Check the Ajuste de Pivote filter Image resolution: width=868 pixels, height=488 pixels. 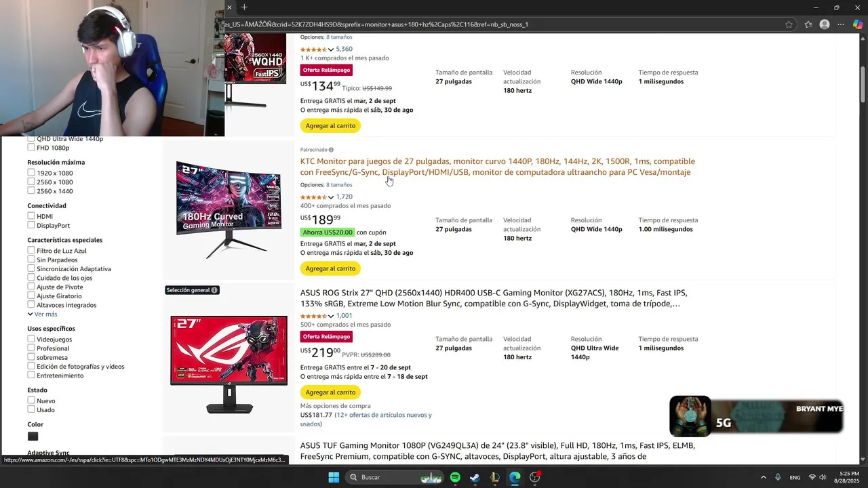pos(31,287)
